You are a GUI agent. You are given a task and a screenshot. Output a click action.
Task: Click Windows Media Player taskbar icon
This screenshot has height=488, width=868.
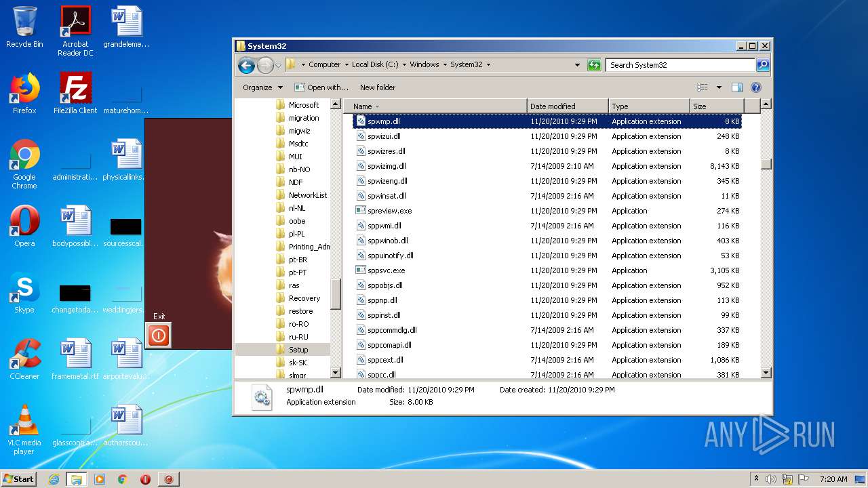point(100,479)
